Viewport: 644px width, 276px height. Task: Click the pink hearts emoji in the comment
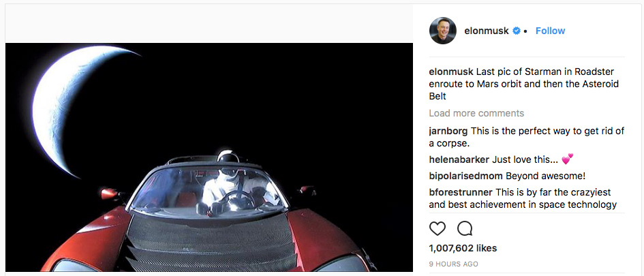pos(567,159)
